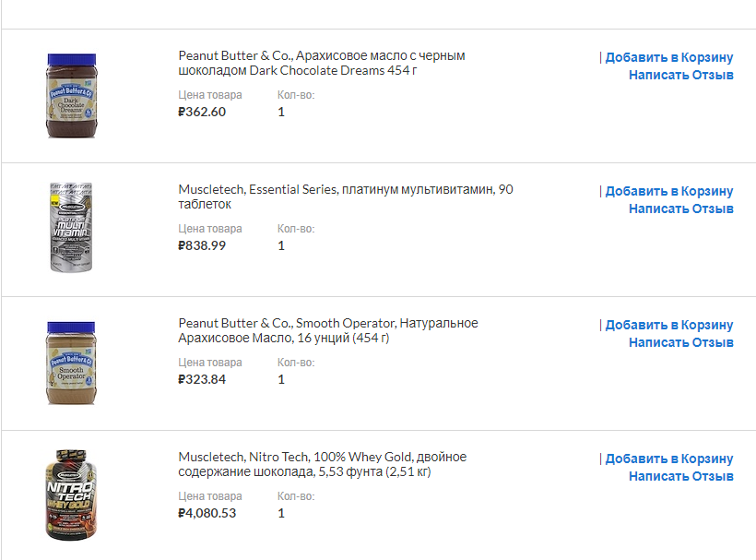This screenshot has width=756, height=560.
Task: Click Smooth Operator peanut butter jar image
Action: pyautogui.click(x=71, y=363)
